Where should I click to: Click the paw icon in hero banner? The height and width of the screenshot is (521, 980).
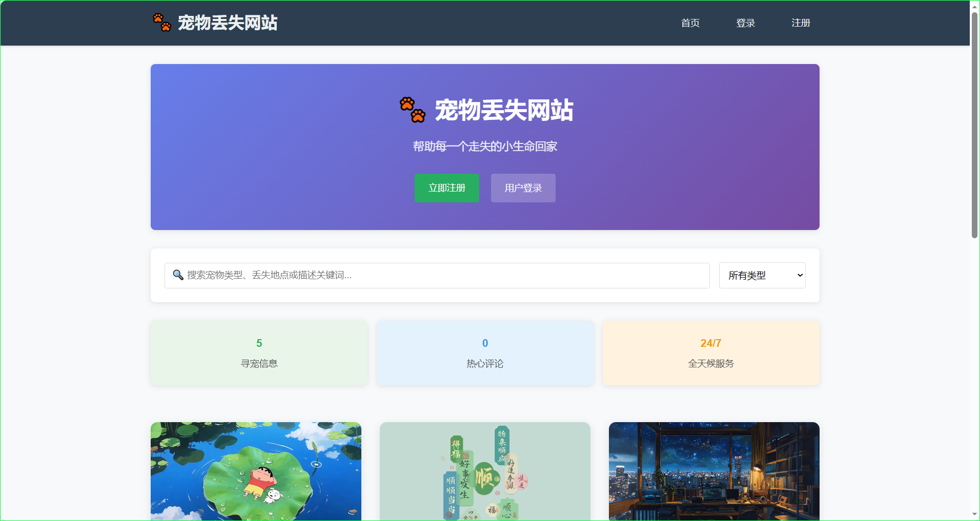[x=413, y=110]
